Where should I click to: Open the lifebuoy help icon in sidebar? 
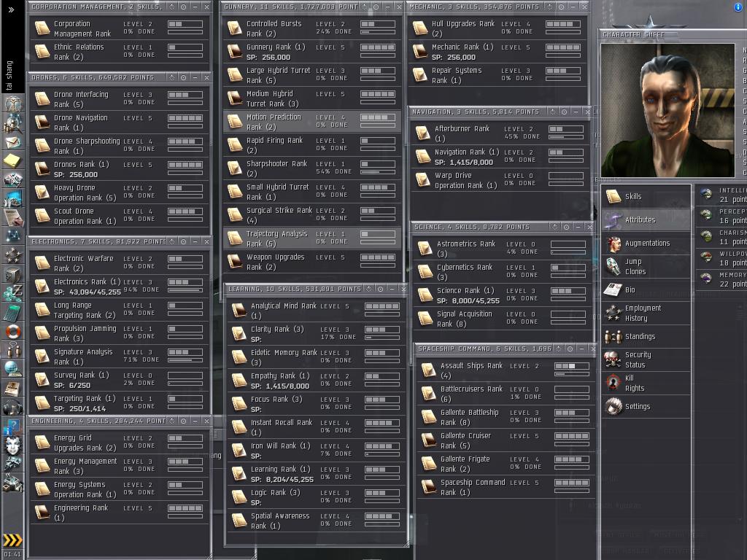click(13, 331)
